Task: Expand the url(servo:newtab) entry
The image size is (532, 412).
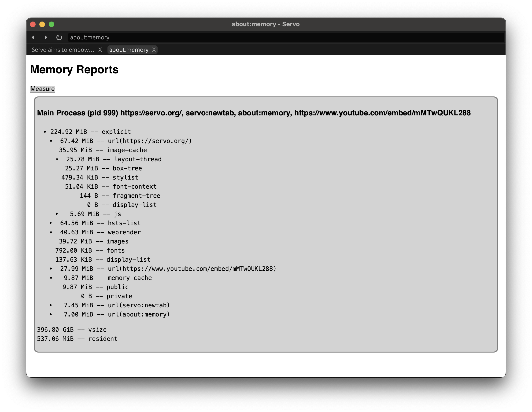Action: [51, 305]
